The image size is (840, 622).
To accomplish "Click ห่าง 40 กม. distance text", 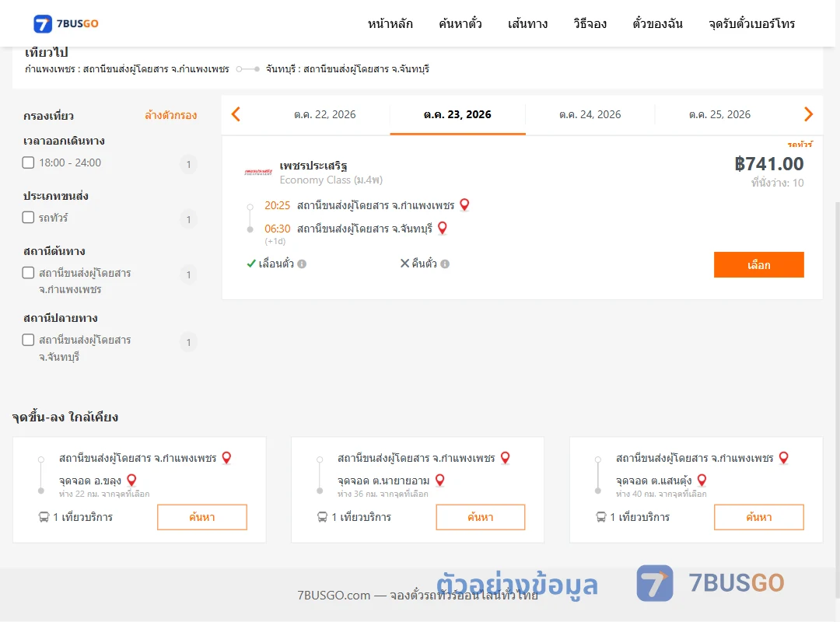I will (661, 494).
